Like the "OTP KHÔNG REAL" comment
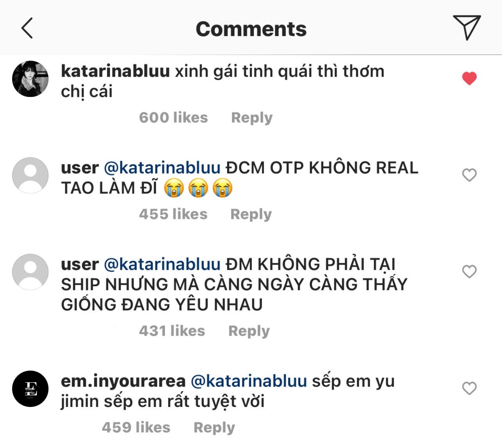 (x=469, y=175)
